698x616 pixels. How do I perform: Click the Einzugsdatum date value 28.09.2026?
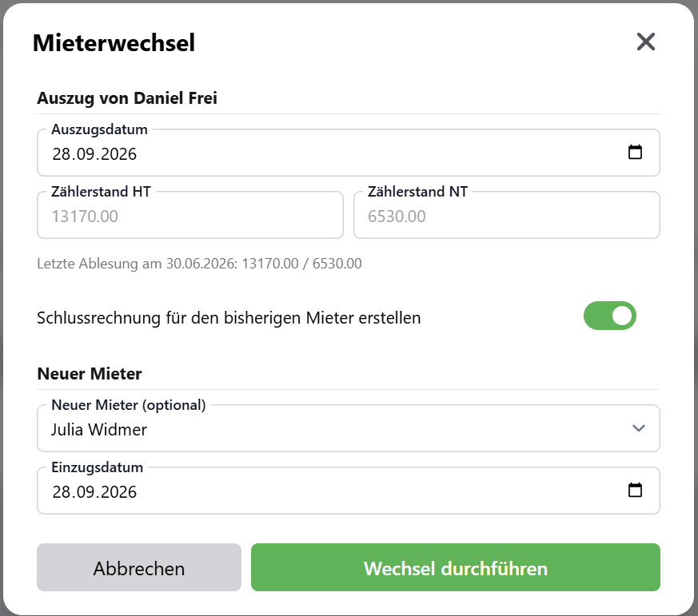pos(94,492)
